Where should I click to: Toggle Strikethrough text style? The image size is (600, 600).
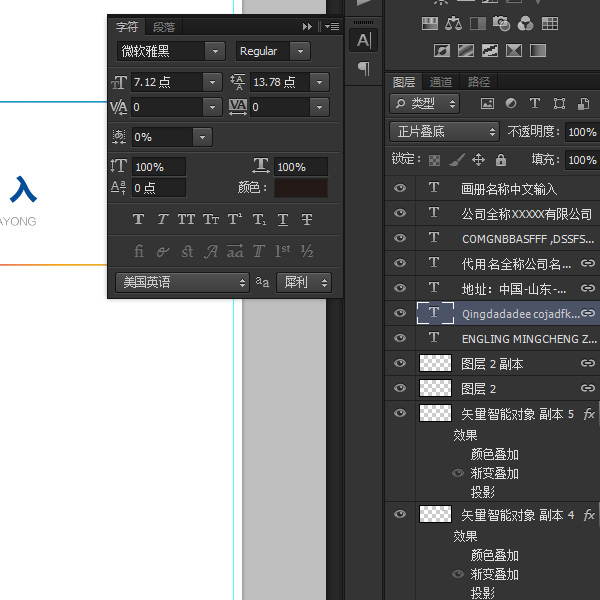[x=307, y=219]
